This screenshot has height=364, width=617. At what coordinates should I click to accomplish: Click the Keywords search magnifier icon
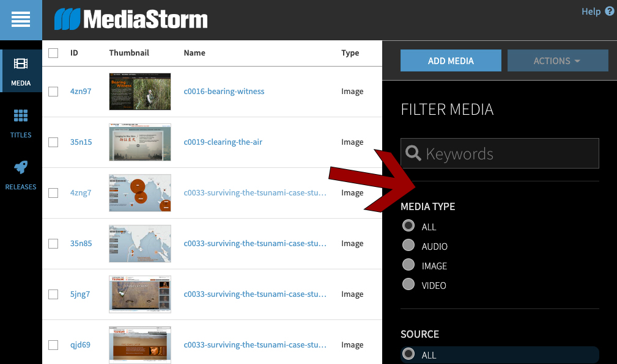(x=413, y=153)
